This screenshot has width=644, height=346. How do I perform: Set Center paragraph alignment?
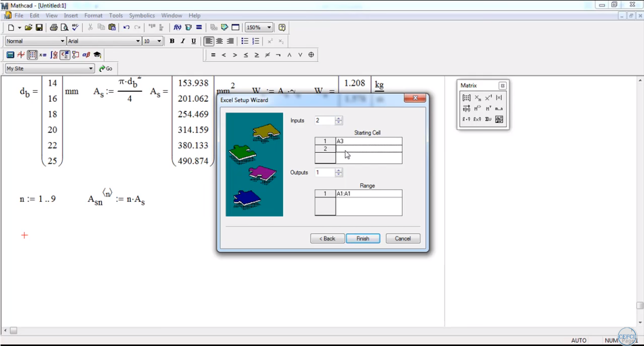220,41
